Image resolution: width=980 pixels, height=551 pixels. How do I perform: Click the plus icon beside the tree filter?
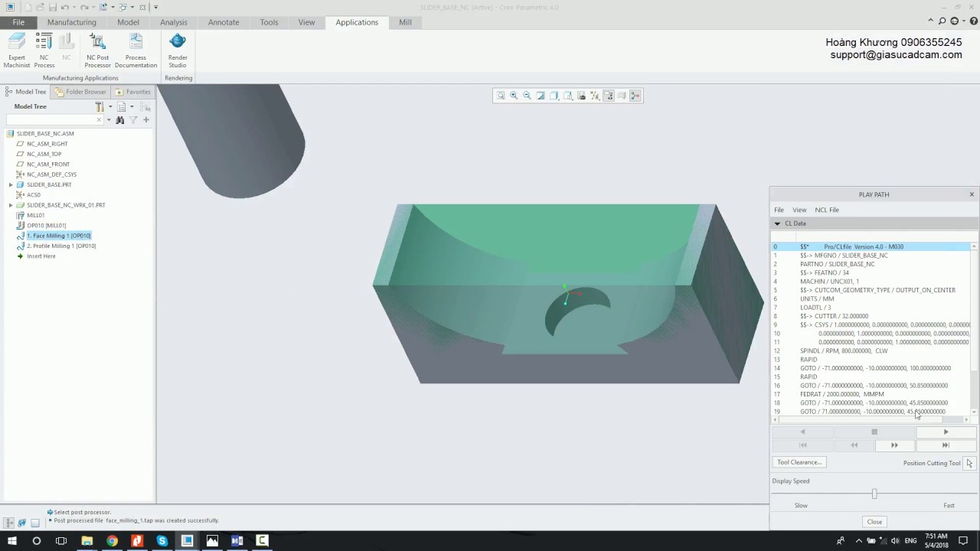[x=146, y=119]
